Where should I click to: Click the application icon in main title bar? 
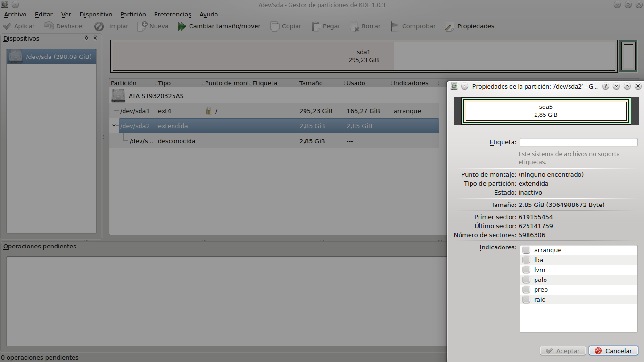point(4,4)
